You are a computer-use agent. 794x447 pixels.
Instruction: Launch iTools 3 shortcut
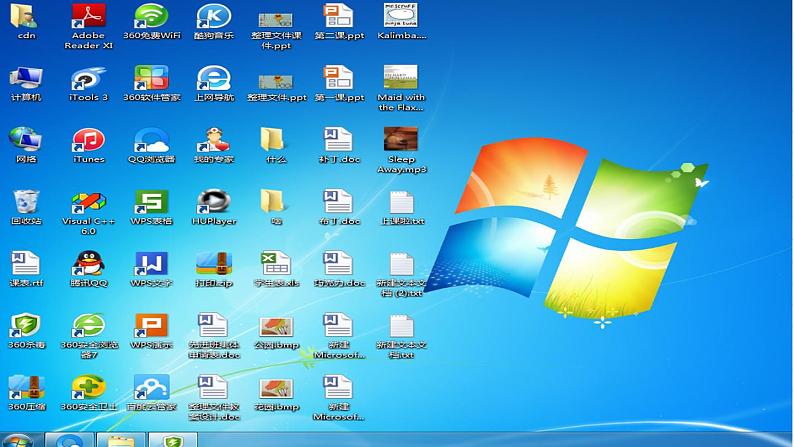point(88,84)
